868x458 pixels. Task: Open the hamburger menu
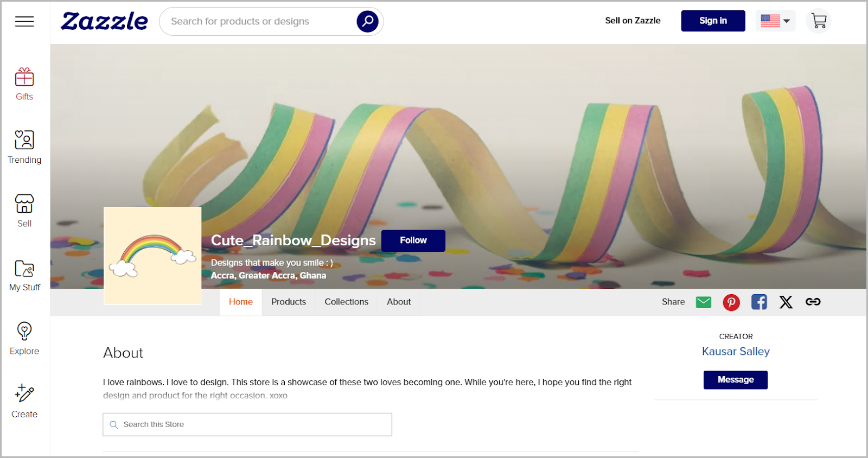click(24, 21)
